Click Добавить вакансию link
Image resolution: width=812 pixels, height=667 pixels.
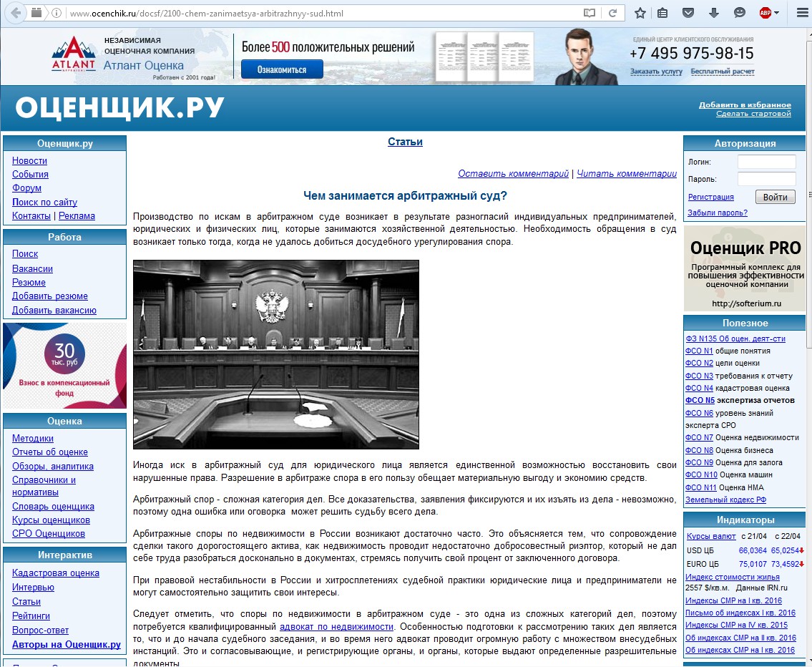[54, 310]
